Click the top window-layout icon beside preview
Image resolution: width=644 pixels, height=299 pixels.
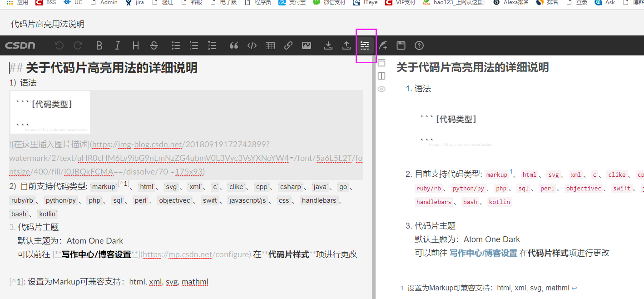click(381, 63)
